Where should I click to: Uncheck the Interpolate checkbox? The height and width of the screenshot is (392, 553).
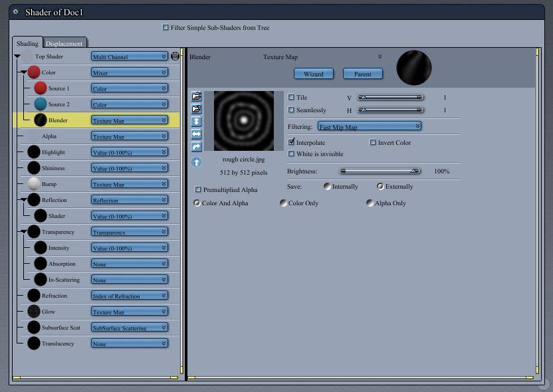pyautogui.click(x=291, y=142)
